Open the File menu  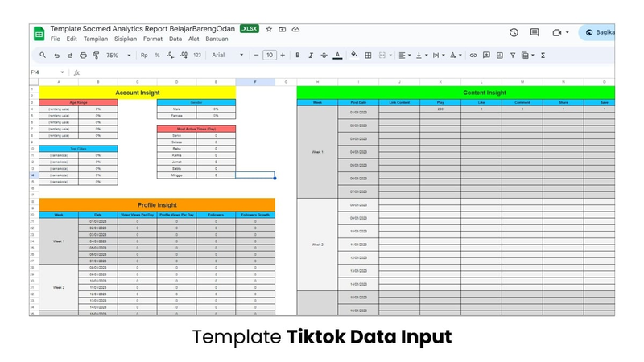click(x=56, y=39)
